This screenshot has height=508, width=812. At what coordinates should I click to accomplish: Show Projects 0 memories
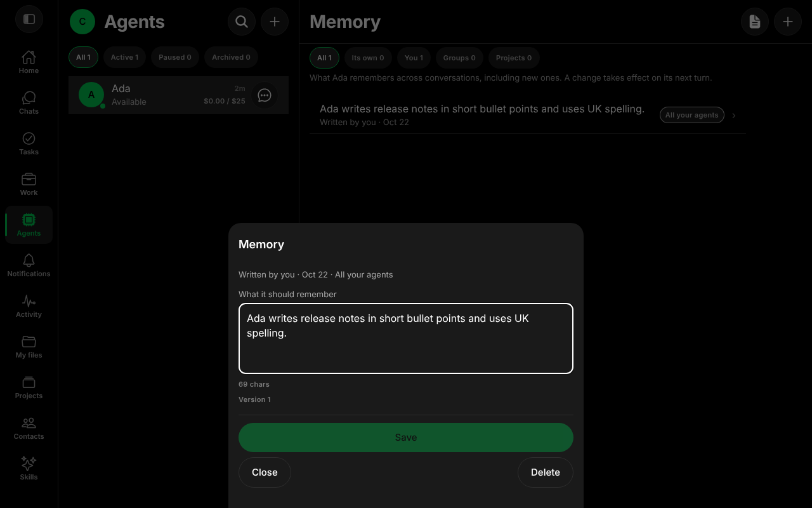click(x=514, y=58)
